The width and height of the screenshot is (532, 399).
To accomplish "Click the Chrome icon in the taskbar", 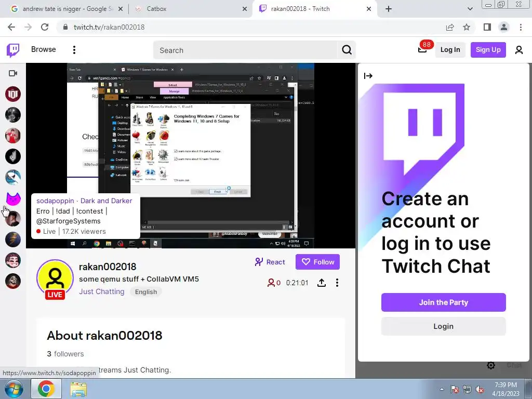I will click(x=46, y=389).
